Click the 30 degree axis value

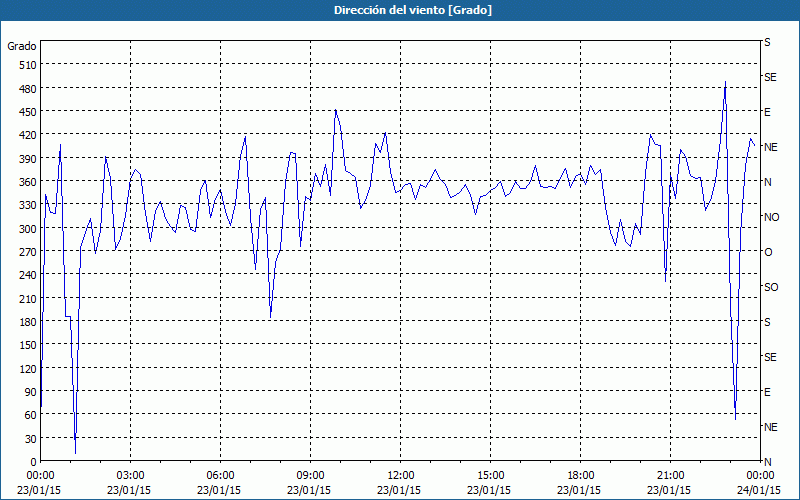click(31, 439)
